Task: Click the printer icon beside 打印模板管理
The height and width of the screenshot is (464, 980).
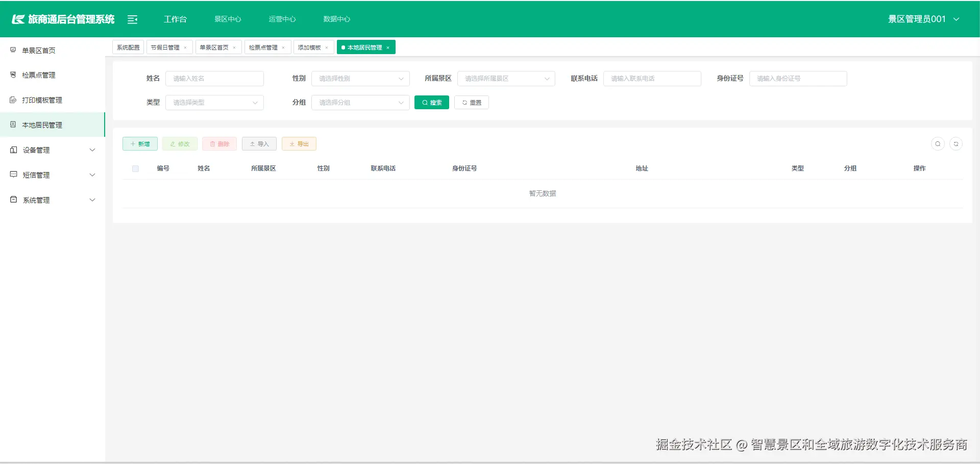Action: click(x=13, y=100)
